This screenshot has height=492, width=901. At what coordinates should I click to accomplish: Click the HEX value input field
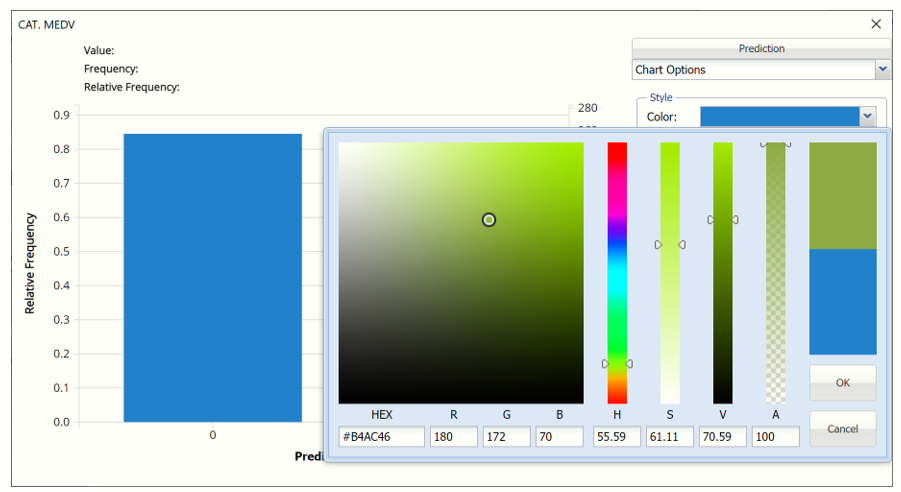tap(382, 437)
